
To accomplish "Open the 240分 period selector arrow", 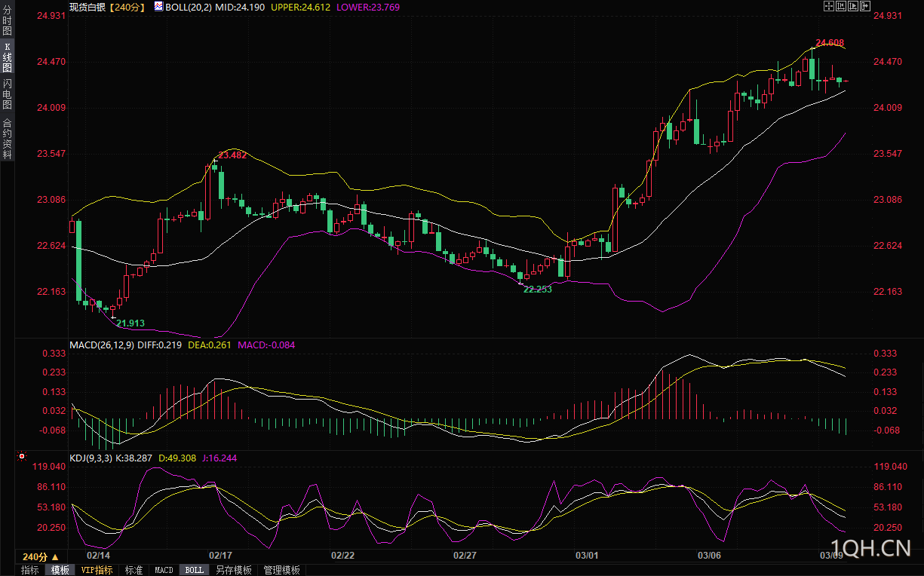I will [54, 557].
